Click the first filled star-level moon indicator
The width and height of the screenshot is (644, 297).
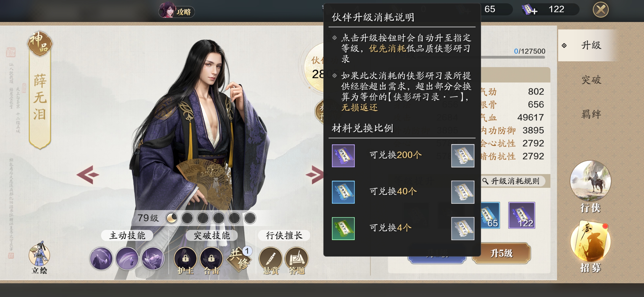[172, 218]
